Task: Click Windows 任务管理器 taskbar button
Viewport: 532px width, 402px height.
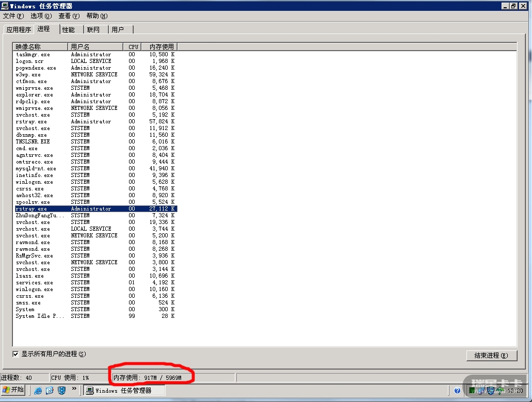Action: [x=124, y=391]
